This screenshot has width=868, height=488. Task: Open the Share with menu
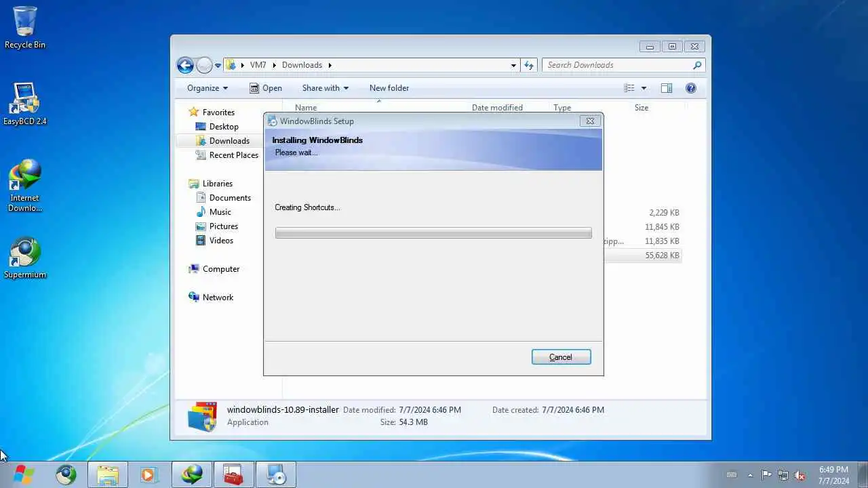[x=325, y=88]
